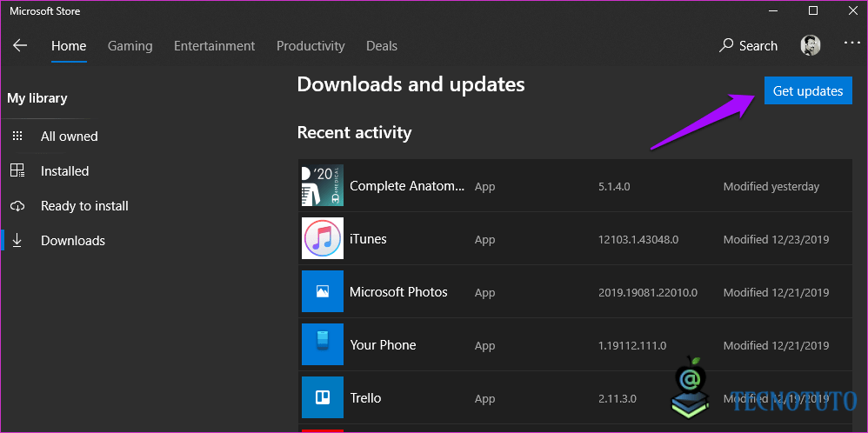The height and width of the screenshot is (433, 868).
Task: Open the Deals tab
Action: (x=382, y=46)
